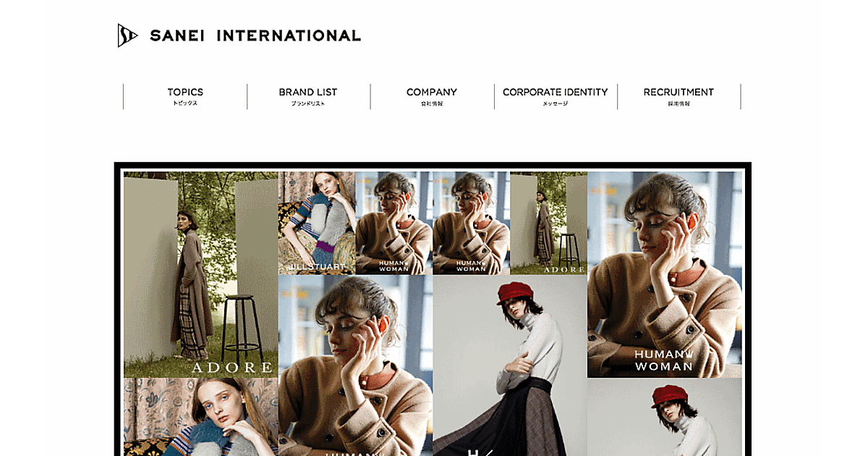Open CORPORATE IDENTITY in navigation
The height and width of the screenshot is (456, 868).
556,96
